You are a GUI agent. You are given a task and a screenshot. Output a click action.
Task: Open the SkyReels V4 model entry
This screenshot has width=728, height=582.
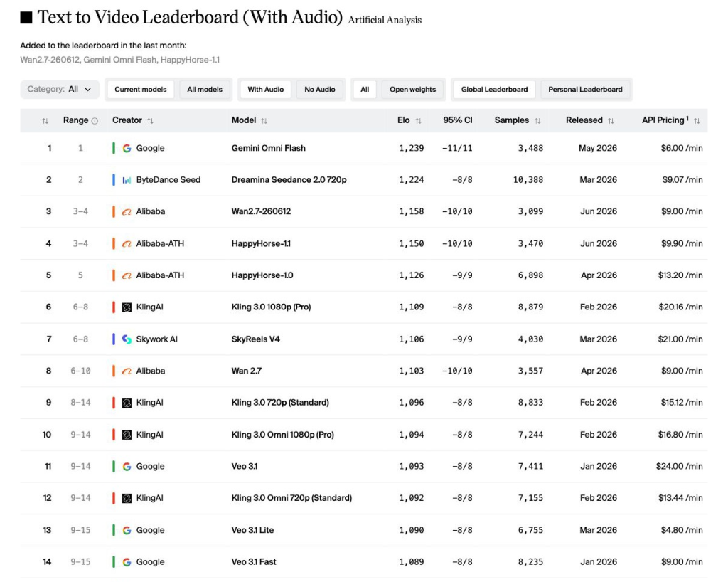[x=255, y=339]
